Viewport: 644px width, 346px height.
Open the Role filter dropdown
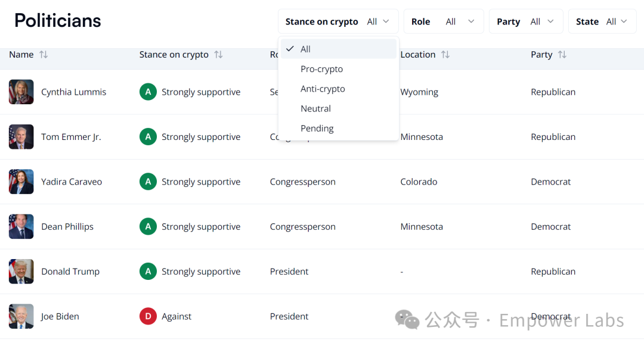pos(443,21)
